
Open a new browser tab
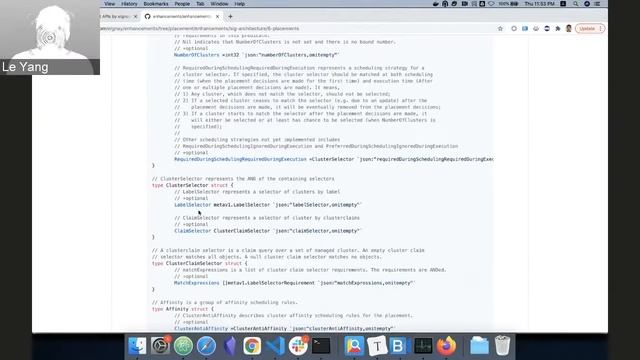coord(230,16)
